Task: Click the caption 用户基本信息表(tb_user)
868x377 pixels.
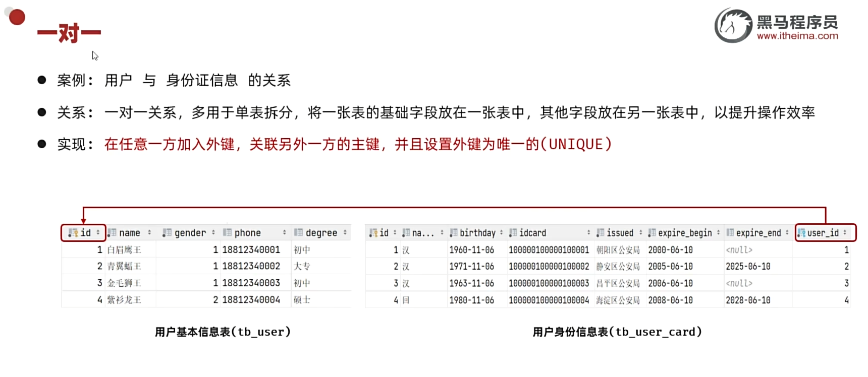Action: [223, 332]
